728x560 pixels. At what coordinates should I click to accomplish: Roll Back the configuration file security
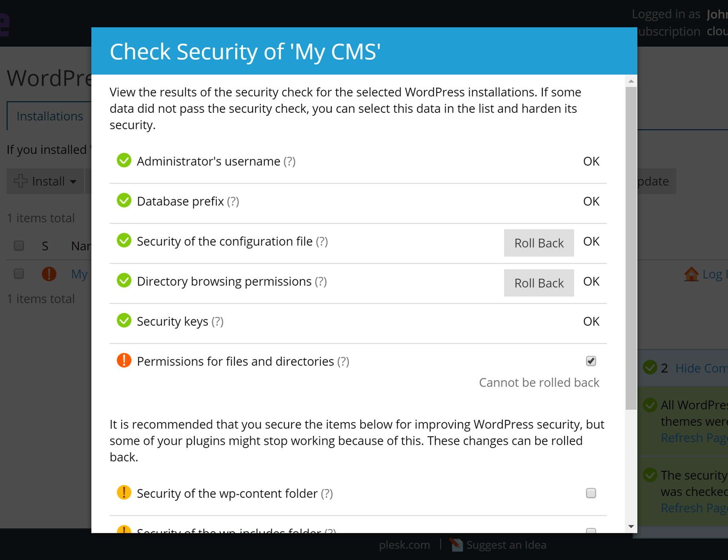click(x=539, y=243)
